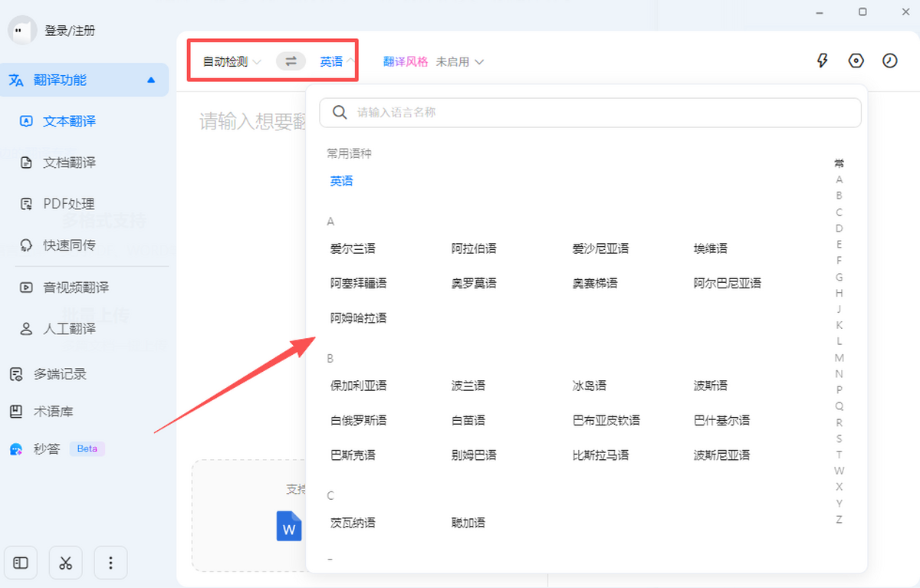Select 波斯尼亚语 from language list

point(722,455)
